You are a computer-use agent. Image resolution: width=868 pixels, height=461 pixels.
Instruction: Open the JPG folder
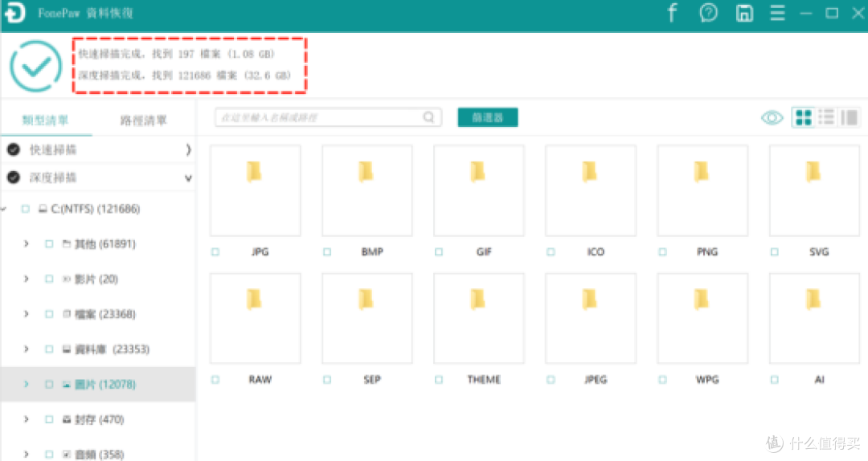(x=256, y=190)
